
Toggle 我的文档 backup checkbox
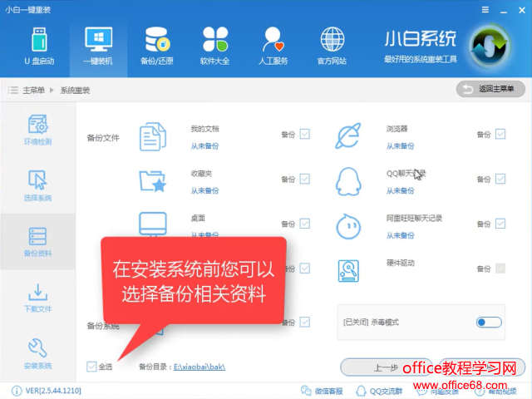(305, 134)
